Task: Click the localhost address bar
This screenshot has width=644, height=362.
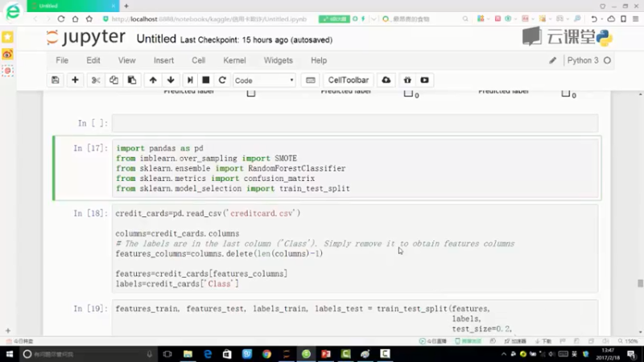Action: click(209, 19)
